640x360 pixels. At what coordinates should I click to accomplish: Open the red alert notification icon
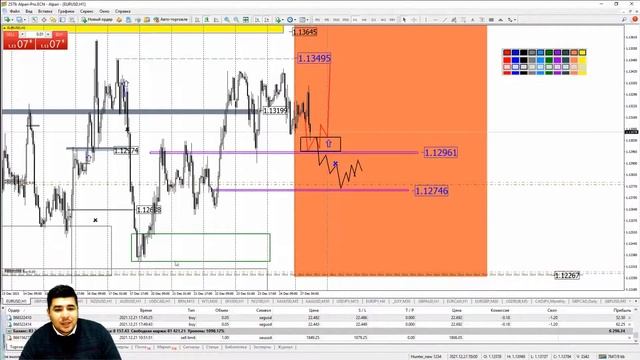pos(635,20)
